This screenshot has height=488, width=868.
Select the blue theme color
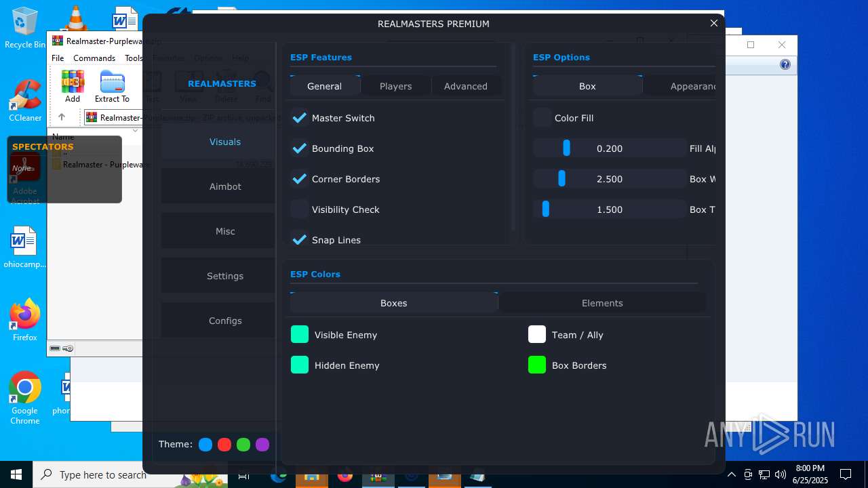pyautogui.click(x=205, y=445)
